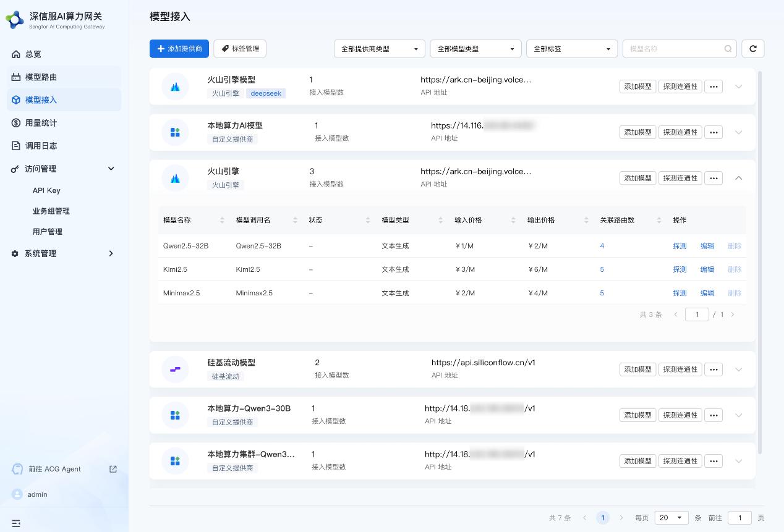Sort by 输入价格 column sort icon
This screenshot has width=784, height=532.
pyautogui.click(x=514, y=221)
